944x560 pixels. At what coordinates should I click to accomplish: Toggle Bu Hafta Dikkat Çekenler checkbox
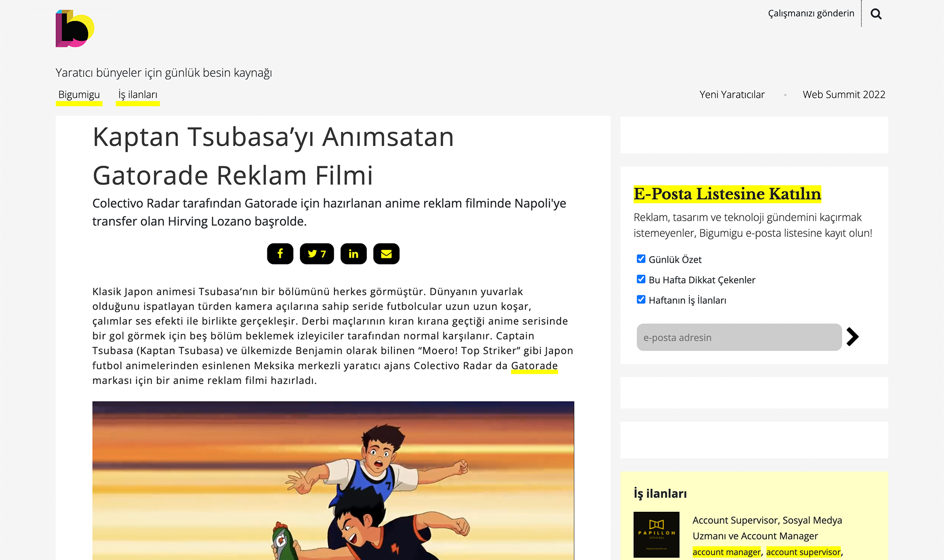tap(641, 279)
